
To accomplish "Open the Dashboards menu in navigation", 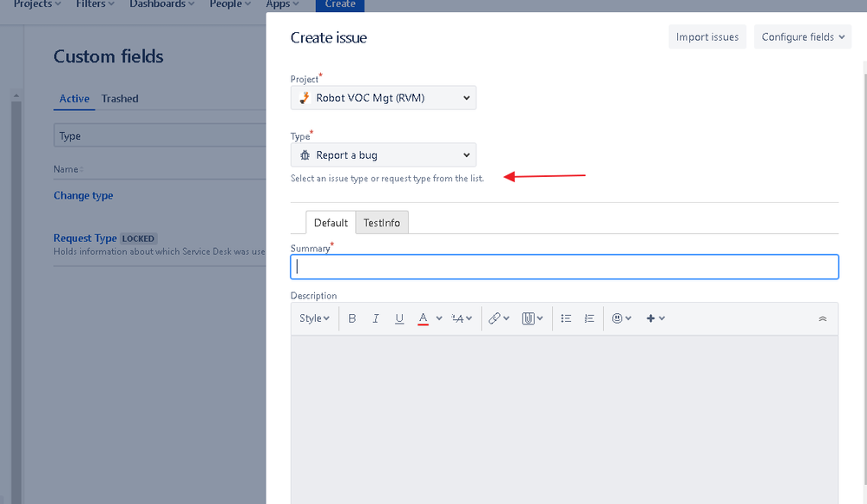I will click(x=162, y=4).
